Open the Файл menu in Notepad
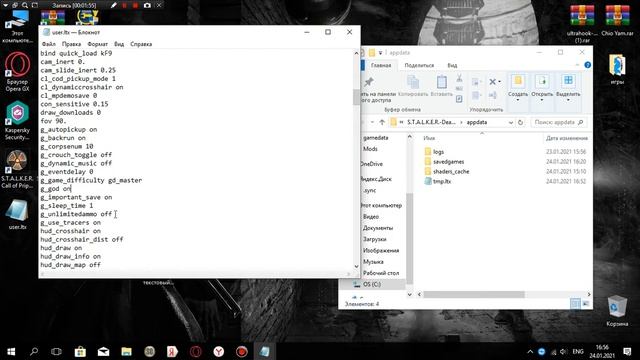Image resolution: width=640 pixels, height=360 pixels. tap(49, 44)
